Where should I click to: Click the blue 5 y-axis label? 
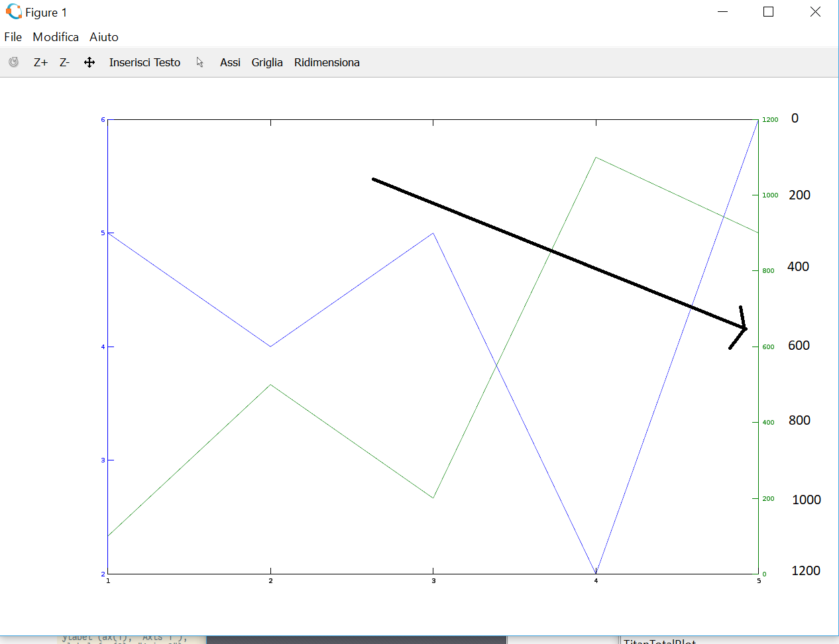click(x=103, y=233)
